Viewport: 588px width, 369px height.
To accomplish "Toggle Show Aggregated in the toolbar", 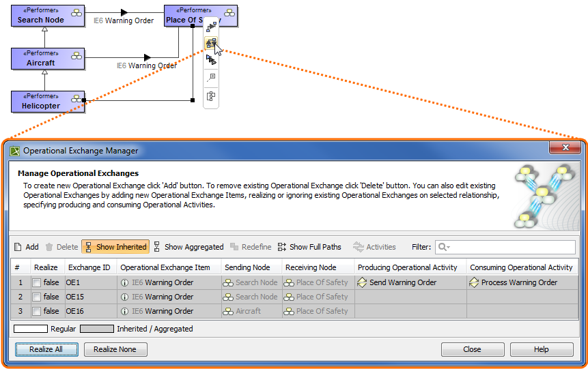I will 188,247.
